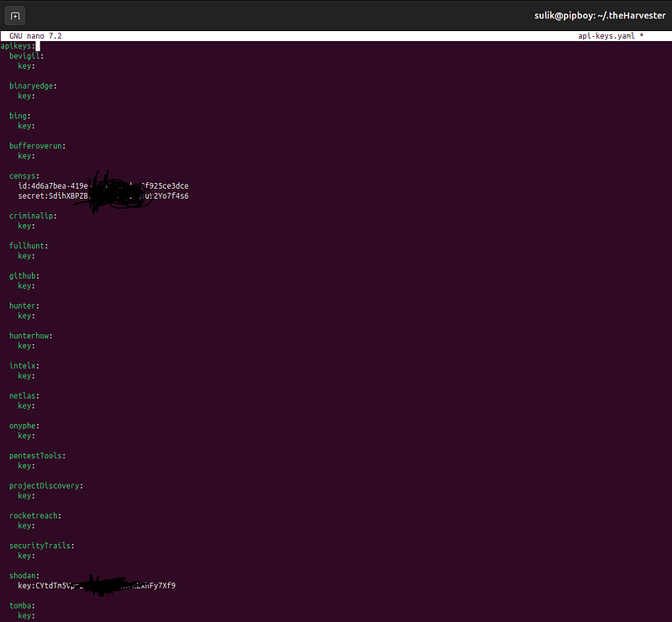
Task: Click the github: entry
Action: coord(24,275)
